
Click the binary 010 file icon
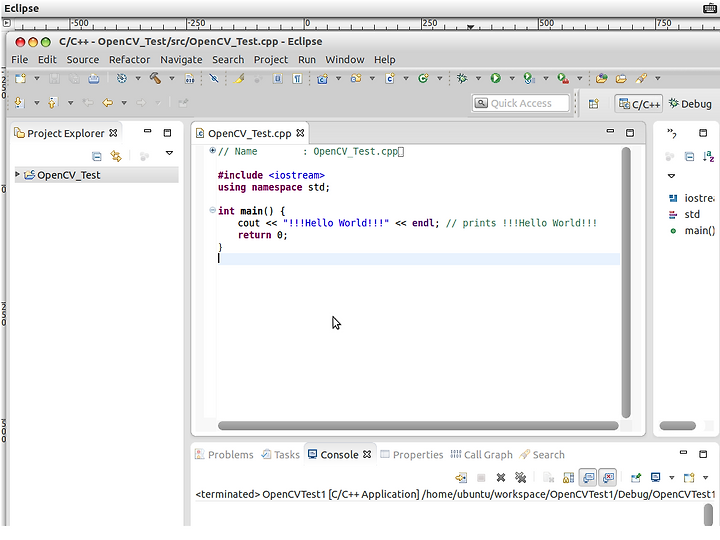pos(190,79)
